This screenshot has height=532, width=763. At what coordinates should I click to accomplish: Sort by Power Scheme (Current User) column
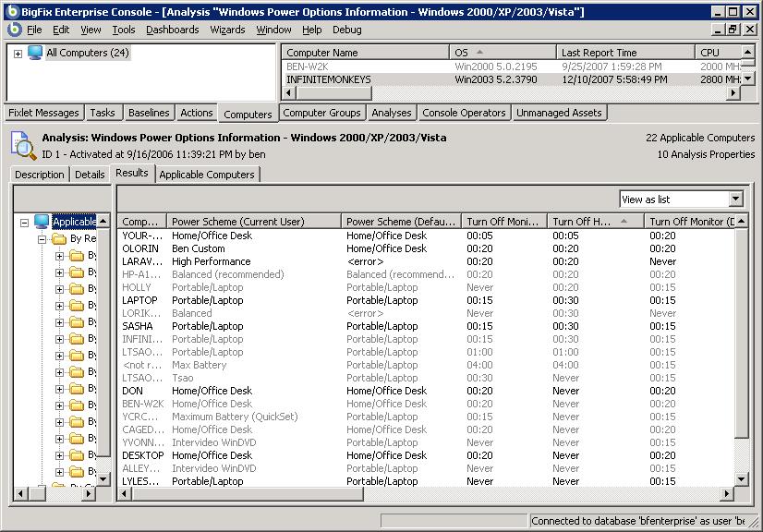pos(254,222)
